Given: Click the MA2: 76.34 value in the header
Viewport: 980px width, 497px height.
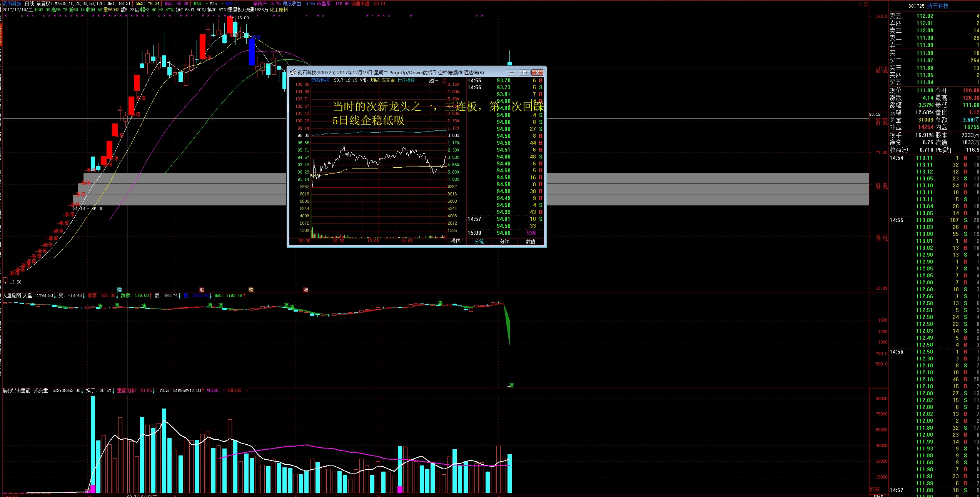Looking at the screenshot, I should click(148, 3).
